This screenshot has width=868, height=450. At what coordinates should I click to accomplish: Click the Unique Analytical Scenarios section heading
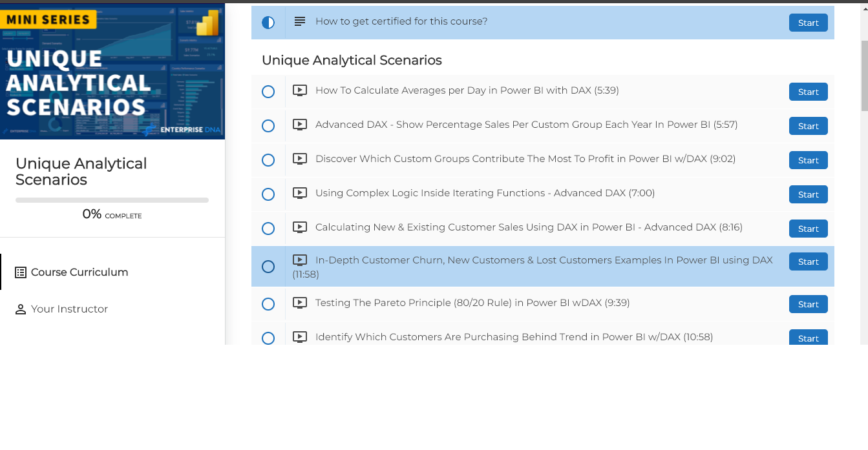352,60
